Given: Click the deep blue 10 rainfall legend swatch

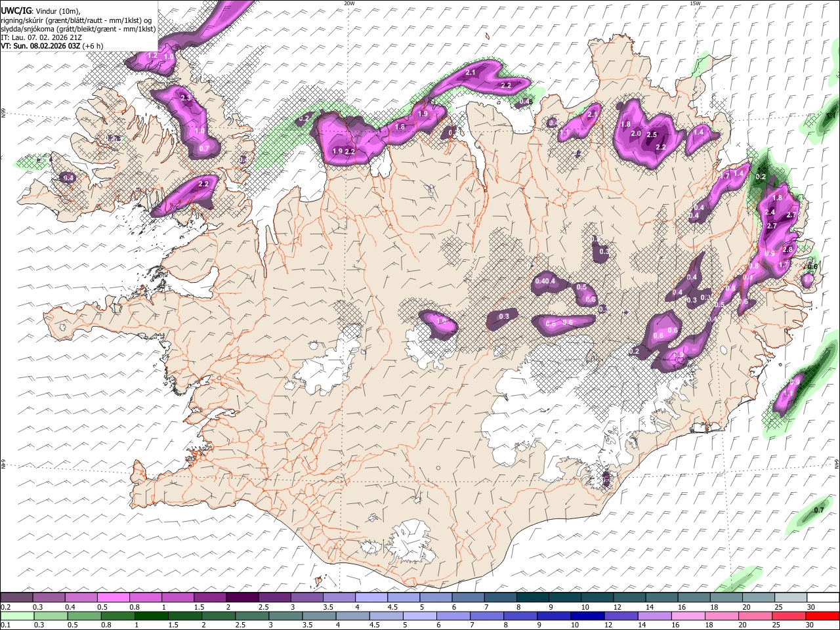Looking at the screenshot, I should coord(587,616).
